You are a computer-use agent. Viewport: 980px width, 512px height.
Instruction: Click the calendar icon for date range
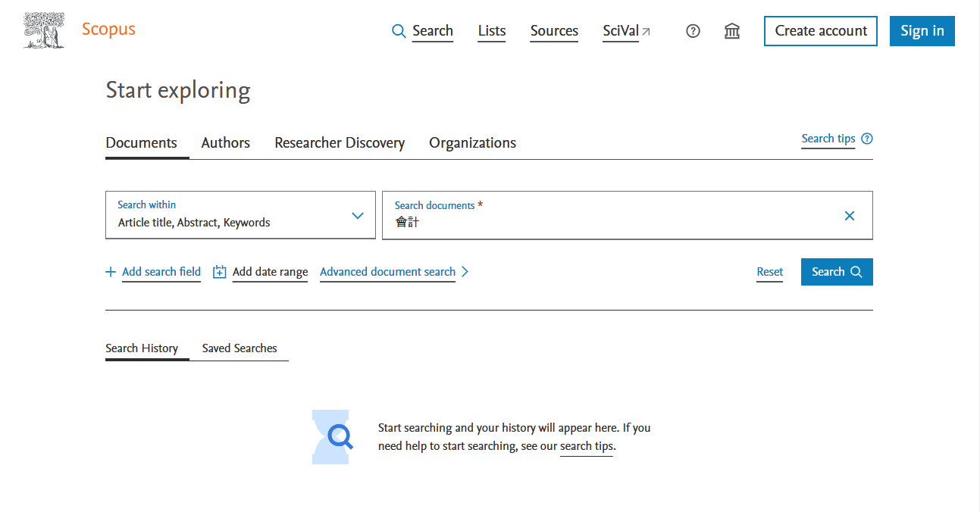(x=220, y=272)
